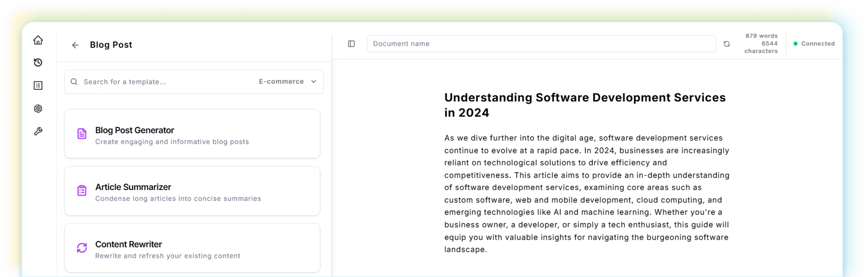Click the Blog Post panel title
The height and width of the screenshot is (277, 868).
[111, 45]
